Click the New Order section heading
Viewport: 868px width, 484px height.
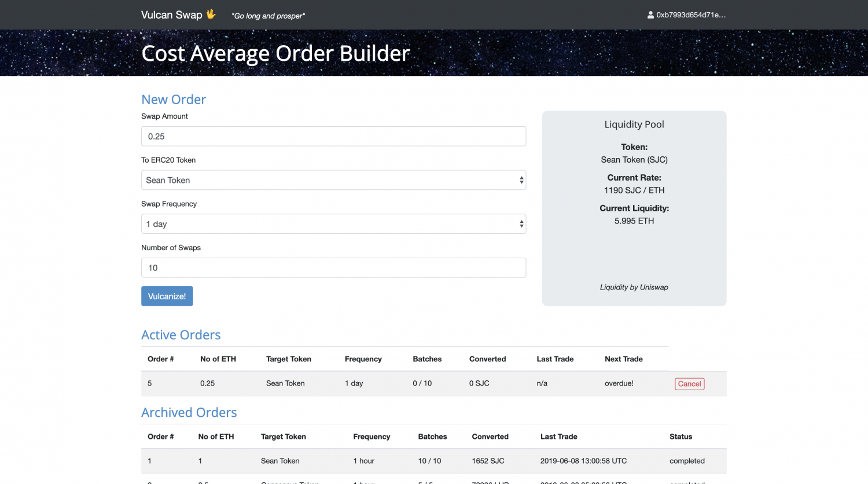(x=174, y=99)
